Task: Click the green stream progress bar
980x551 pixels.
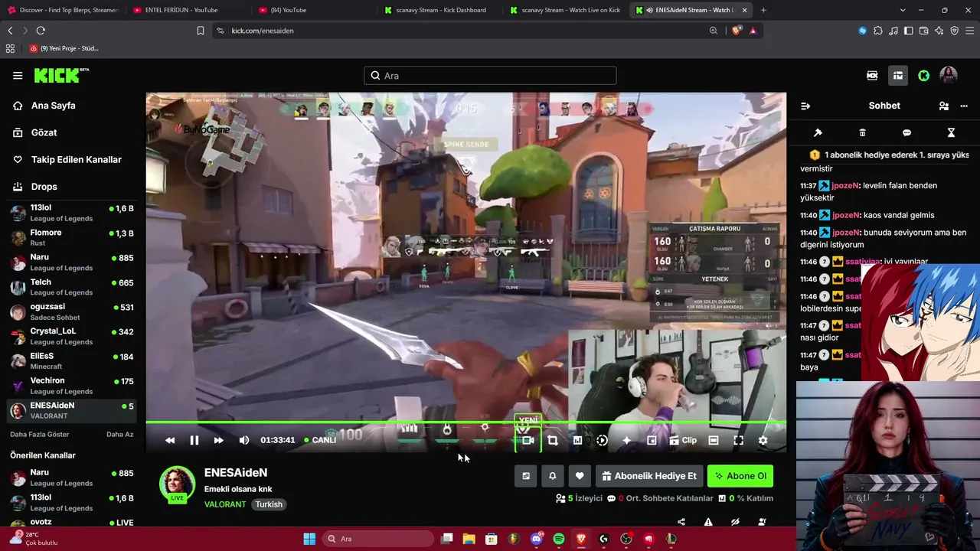Action: pyautogui.click(x=466, y=422)
